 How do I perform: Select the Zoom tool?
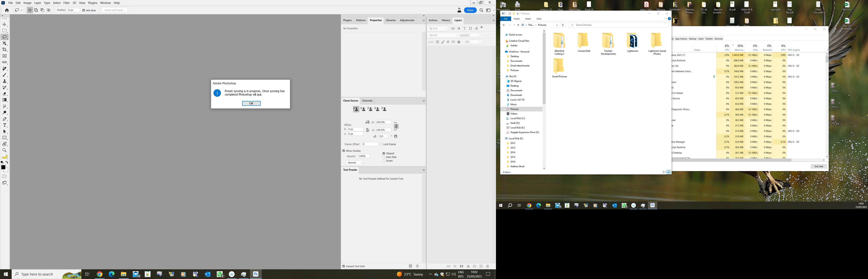[x=5, y=150]
